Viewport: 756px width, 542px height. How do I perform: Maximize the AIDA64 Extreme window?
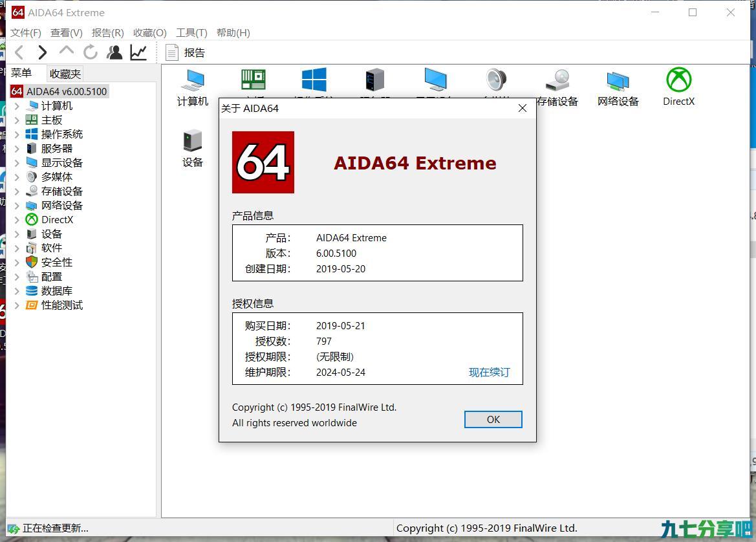pyautogui.click(x=693, y=12)
